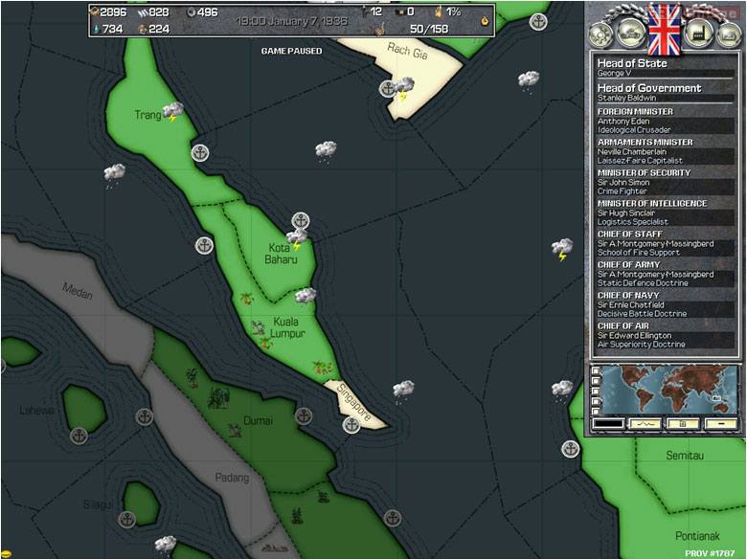
Task: Toggle the middle checkbox beside the minimap
Action: pyautogui.click(x=596, y=391)
